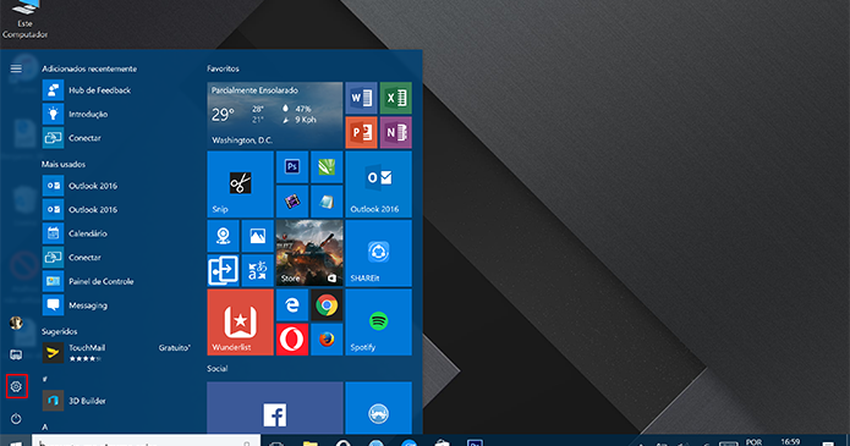Click the Power button icon

pos(16,418)
